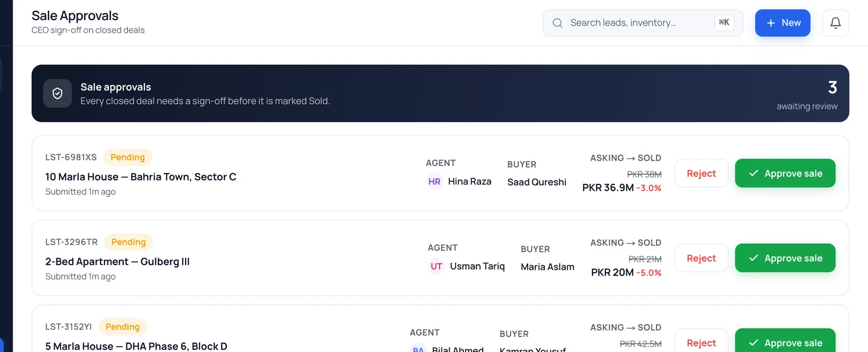Click the Pending badge for LST-6981XS
Screen dimensions: 868x352
click(127, 157)
